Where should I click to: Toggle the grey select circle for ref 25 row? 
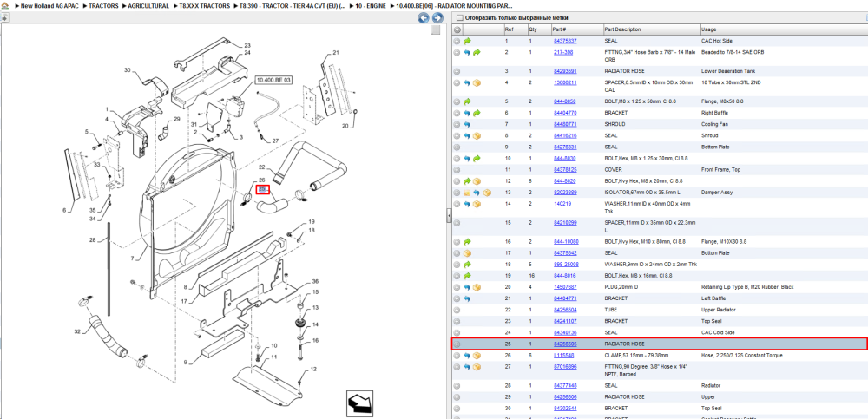coord(457,344)
